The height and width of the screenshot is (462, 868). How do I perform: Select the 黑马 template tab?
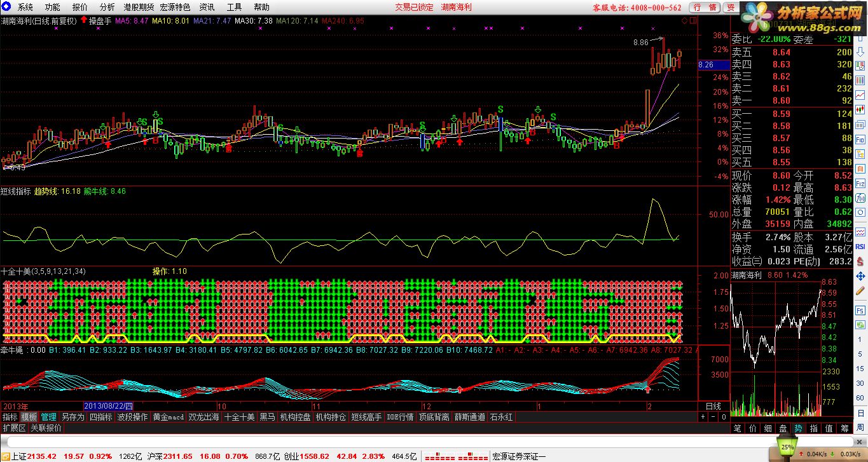[x=267, y=417]
